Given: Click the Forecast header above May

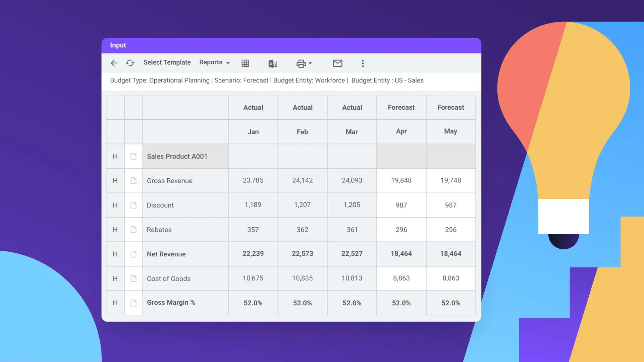Looking at the screenshot, I should point(450,107).
